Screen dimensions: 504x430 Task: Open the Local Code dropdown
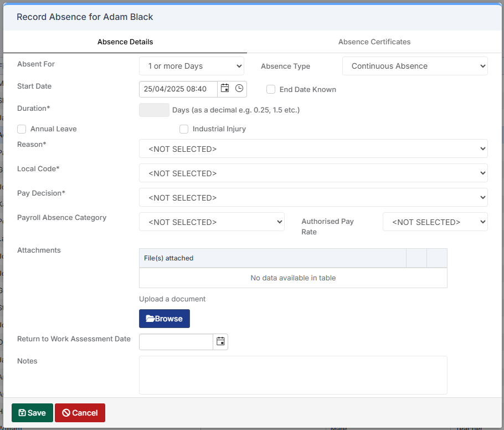(313, 173)
